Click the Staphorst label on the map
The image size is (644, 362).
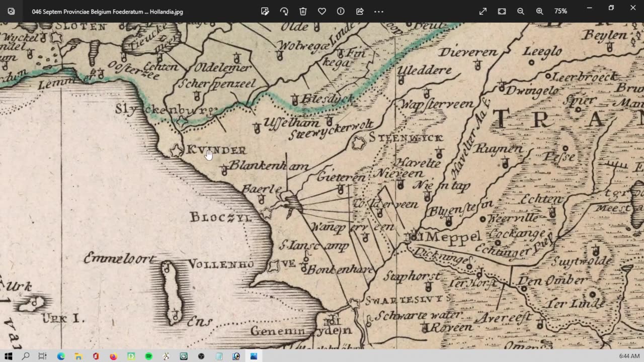pyautogui.click(x=412, y=277)
